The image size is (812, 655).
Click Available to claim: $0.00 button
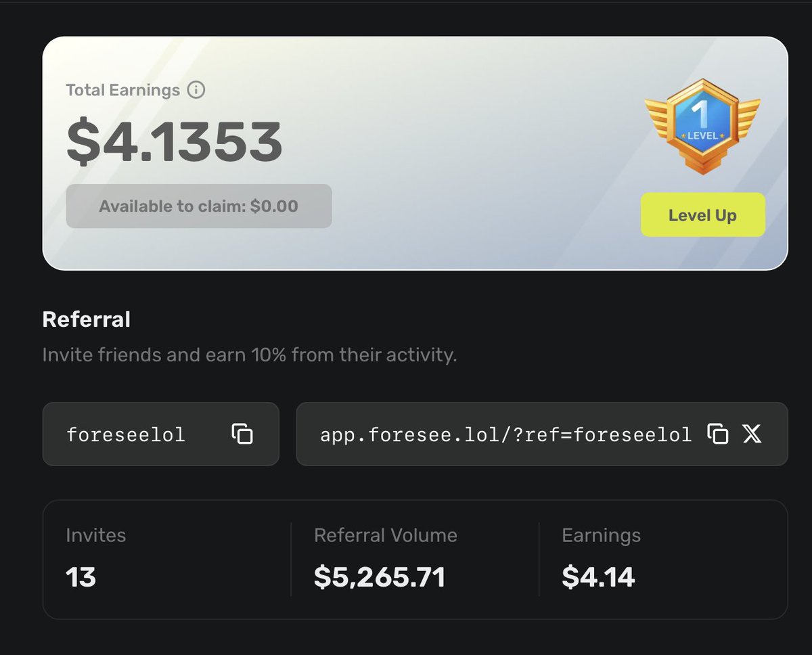pos(199,206)
